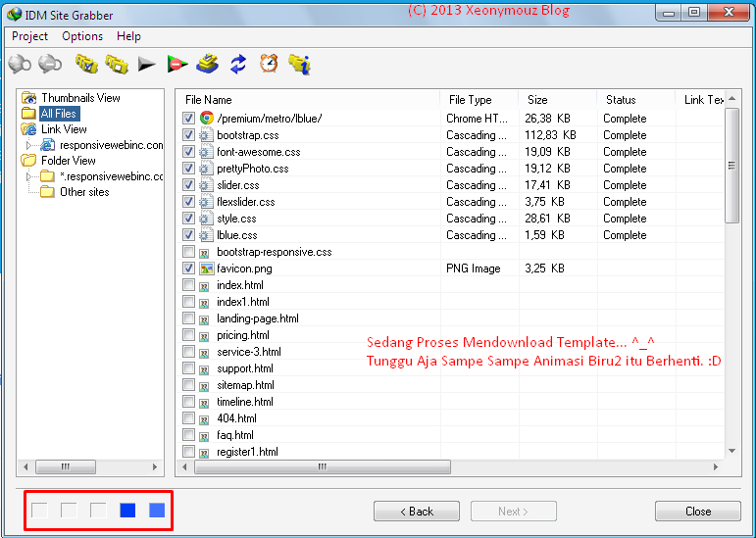Click the file list scroll up arrow
The image size is (756, 538).
tap(731, 98)
